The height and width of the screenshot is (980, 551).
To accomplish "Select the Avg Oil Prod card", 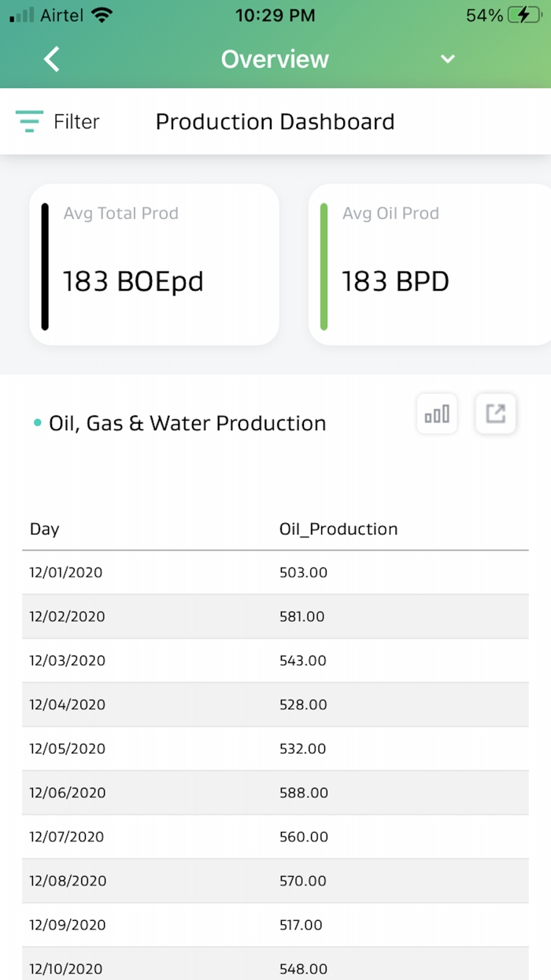I will coord(429,265).
